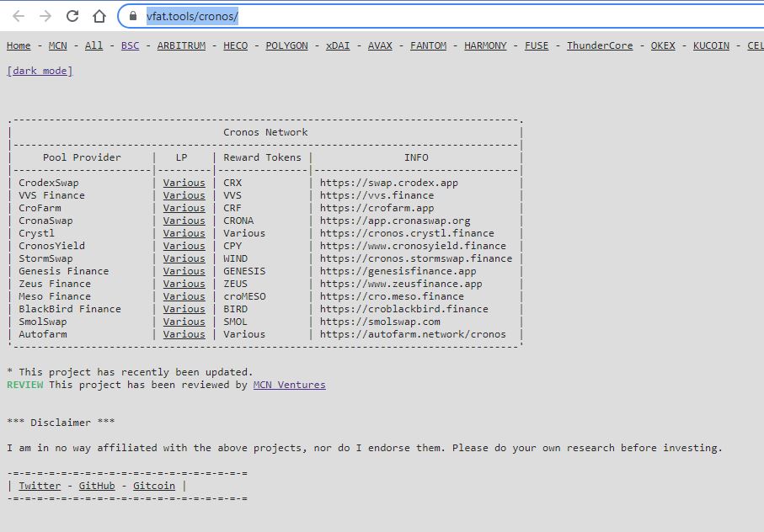Click the https://crofarm.app info text
The image size is (764, 532).
377,208
